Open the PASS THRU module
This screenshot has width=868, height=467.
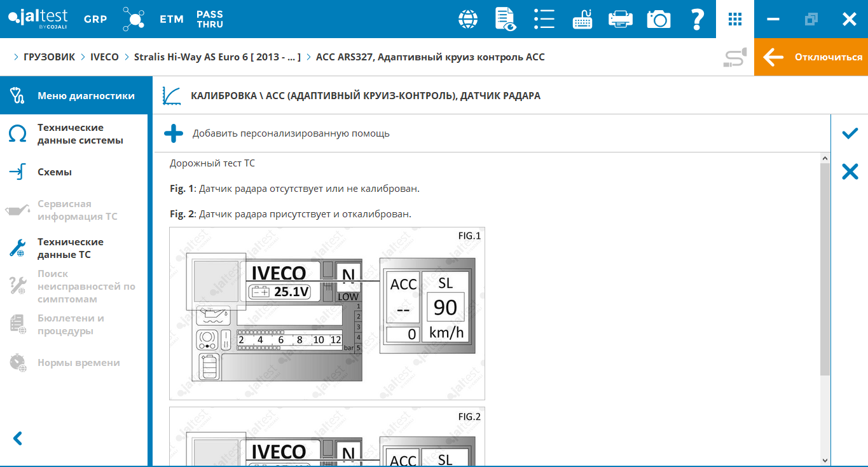[210, 19]
